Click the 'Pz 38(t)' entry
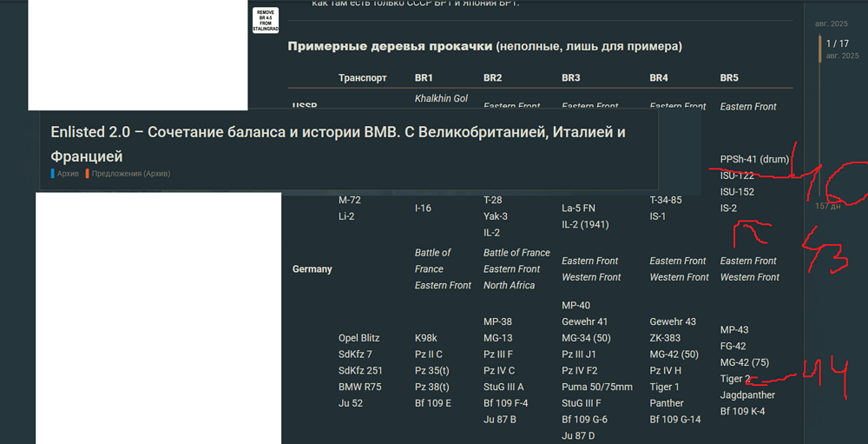This screenshot has height=444, width=868. tap(431, 387)
